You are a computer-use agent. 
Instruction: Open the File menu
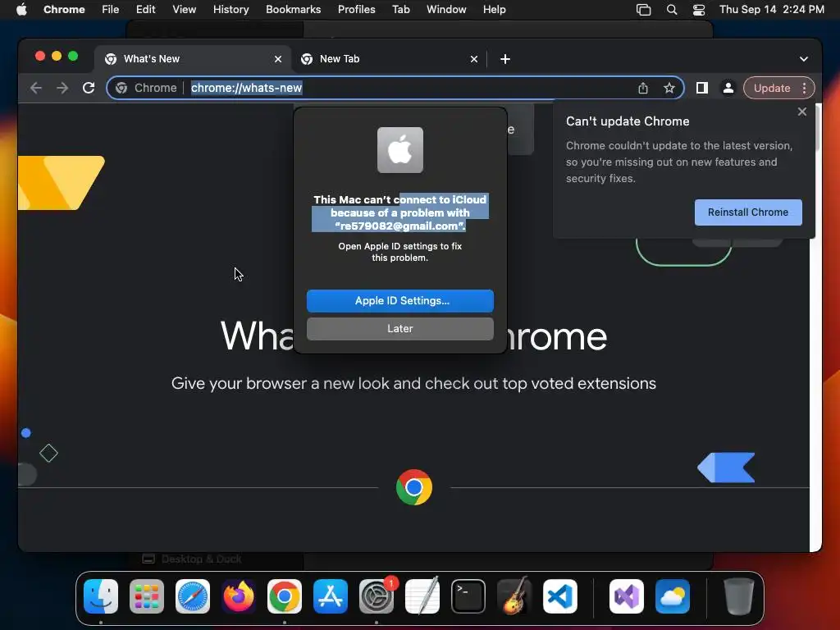click(111, 10)
